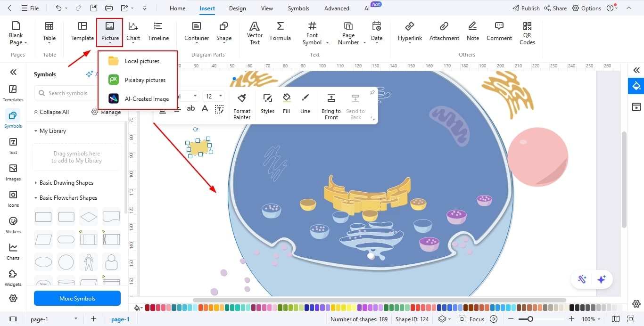The height and width of the screenshot is (326, 644).
Task: Bring the shape to front
Action: (331, 106)
